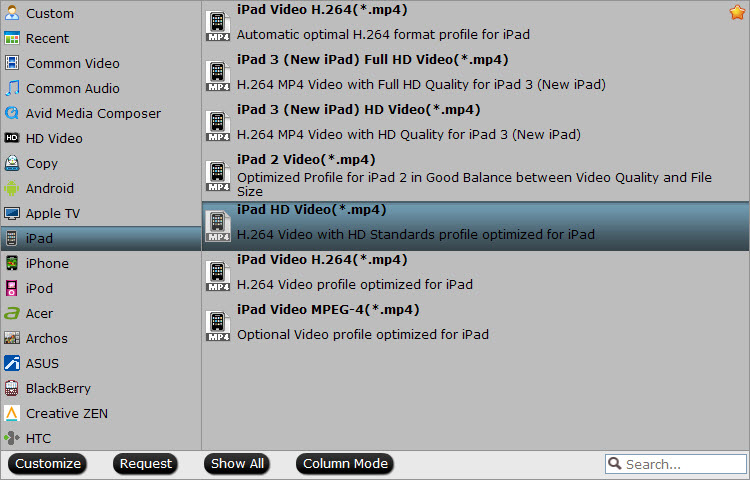Select the iPhone category label
The image size is (750, 480).
pyautogui.click(x=47, y=263)
